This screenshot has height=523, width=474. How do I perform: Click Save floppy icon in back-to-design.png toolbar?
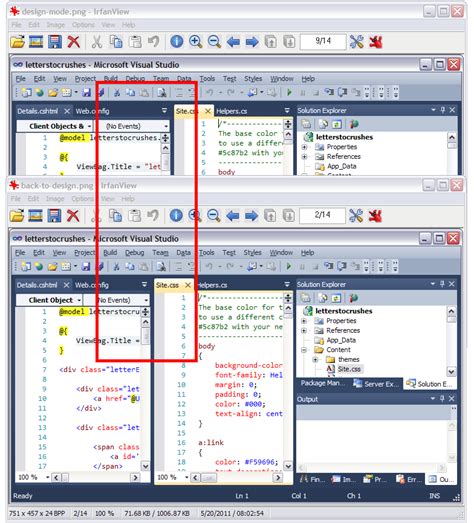(54, 216)
